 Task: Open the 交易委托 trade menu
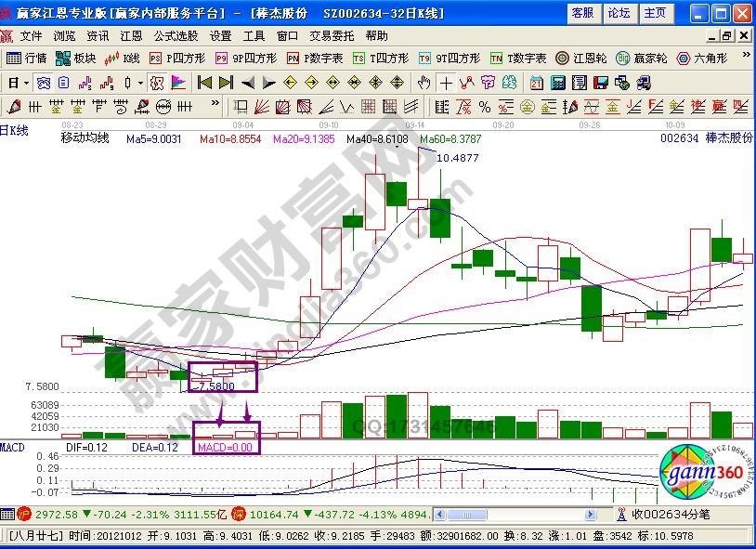pos(332,36)
